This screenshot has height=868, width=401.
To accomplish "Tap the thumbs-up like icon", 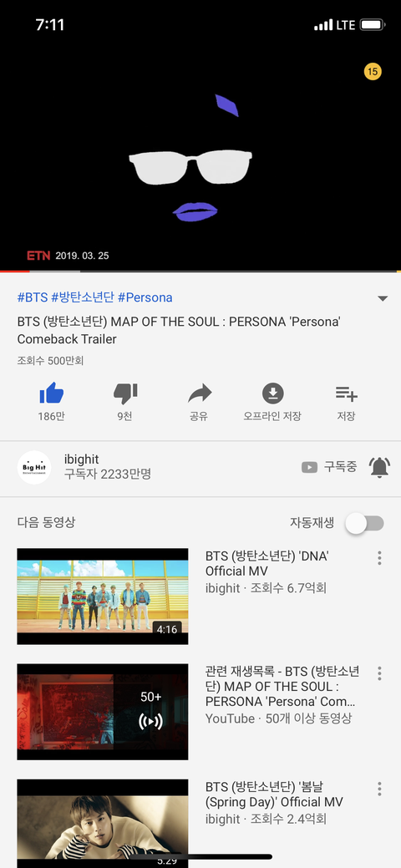I will (x=52, y=393).
